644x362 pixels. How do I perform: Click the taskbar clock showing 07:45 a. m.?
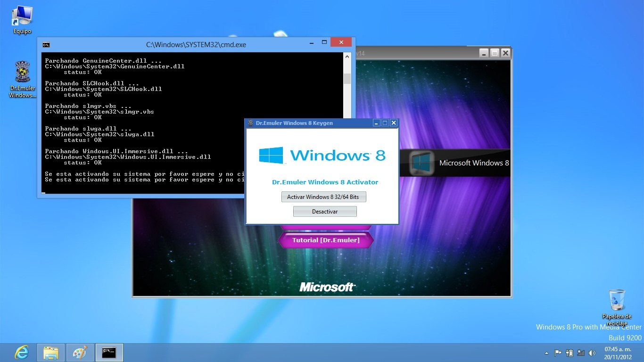pos(618,349)
